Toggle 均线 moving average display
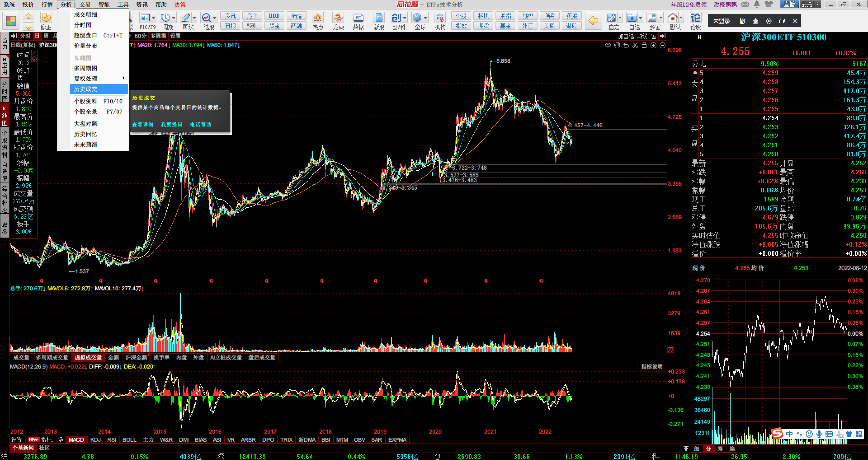Screen dimensions: 868x460 click(642, 36)
